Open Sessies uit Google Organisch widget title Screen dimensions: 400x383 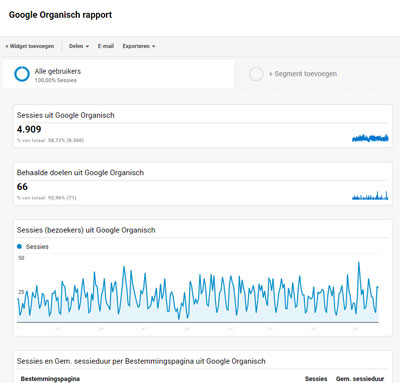point(66,115)
